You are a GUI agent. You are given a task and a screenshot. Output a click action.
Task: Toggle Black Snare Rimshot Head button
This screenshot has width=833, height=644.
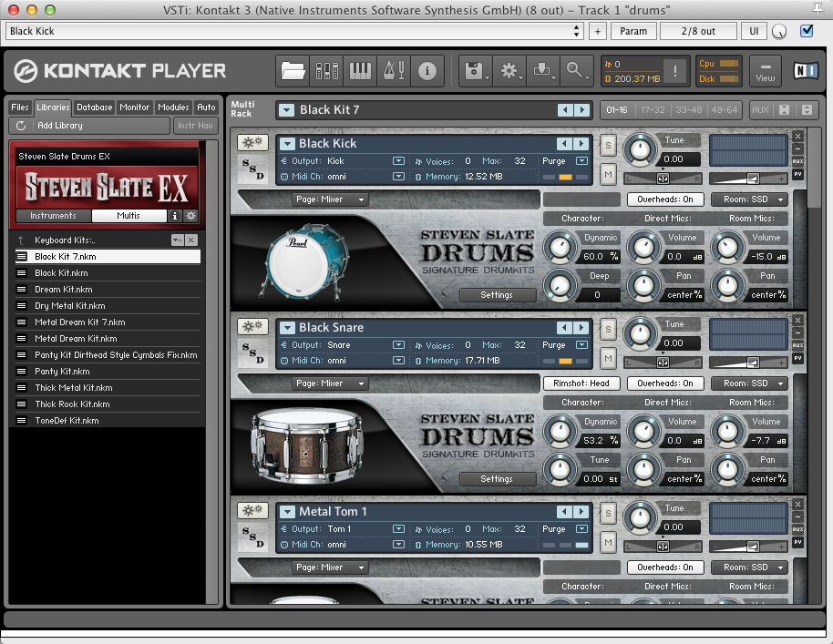pyautogui.click(x=581, y=383)
